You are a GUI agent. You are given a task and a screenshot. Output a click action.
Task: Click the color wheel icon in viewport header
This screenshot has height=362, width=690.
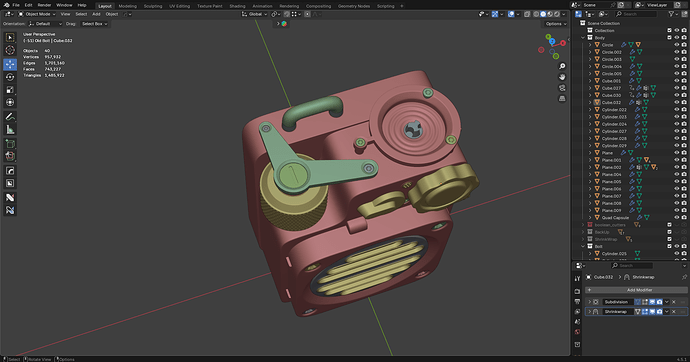(284, 24)
